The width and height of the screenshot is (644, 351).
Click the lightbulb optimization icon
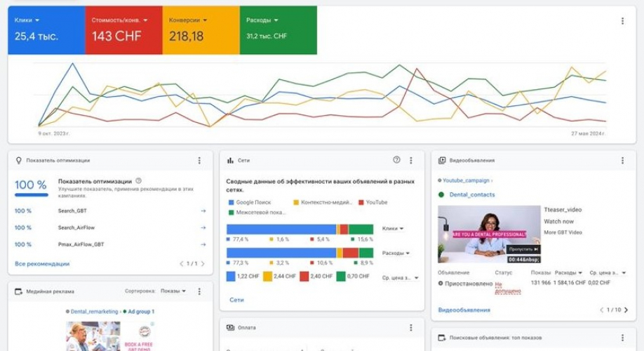(x=18, y=161)
